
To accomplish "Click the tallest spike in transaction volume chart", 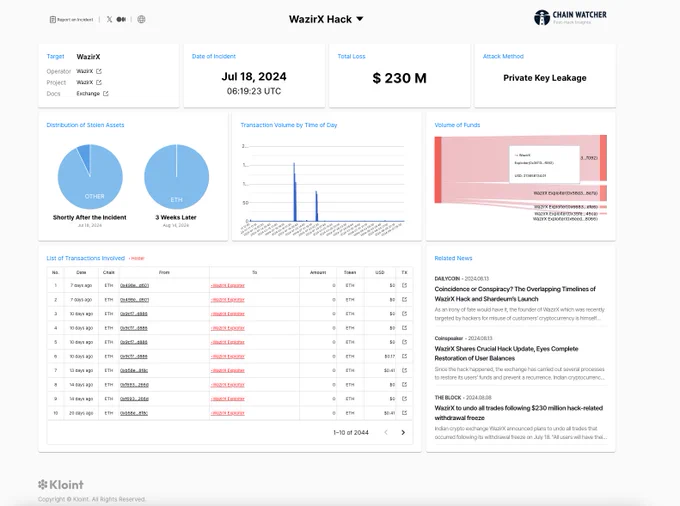I will coord(294,192).
